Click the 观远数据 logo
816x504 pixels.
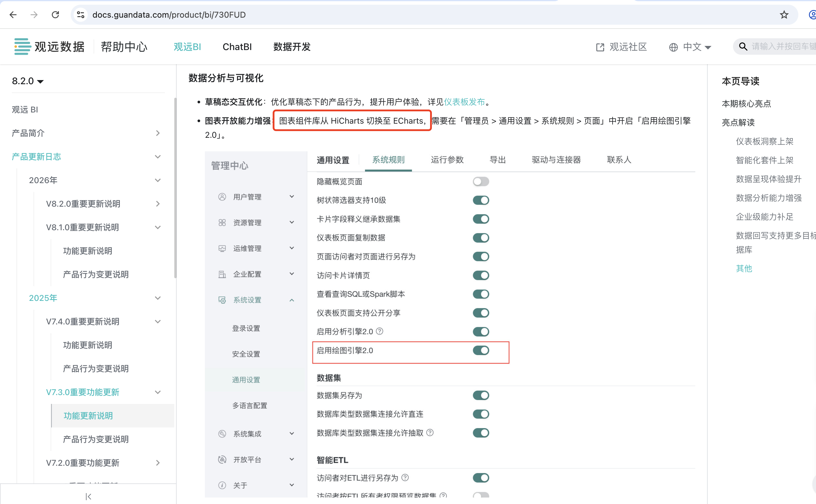point(49,47)
